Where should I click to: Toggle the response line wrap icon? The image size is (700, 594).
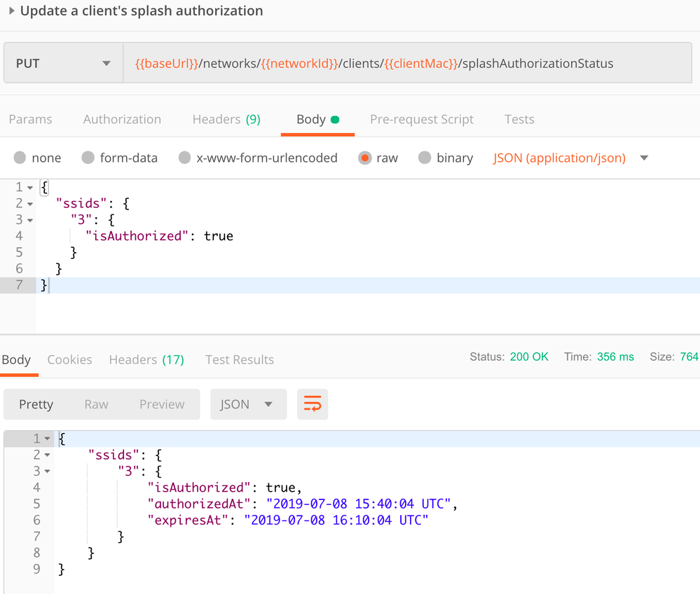point(313,404)
